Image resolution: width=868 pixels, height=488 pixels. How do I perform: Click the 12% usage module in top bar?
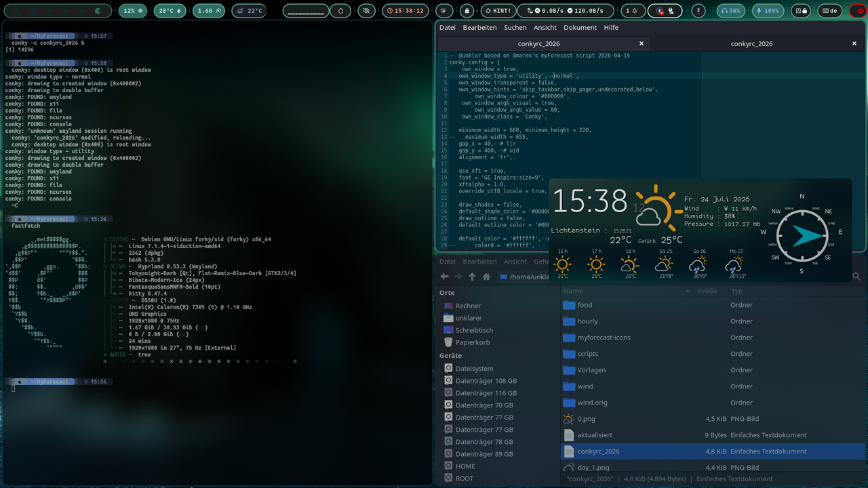point(133,11)
